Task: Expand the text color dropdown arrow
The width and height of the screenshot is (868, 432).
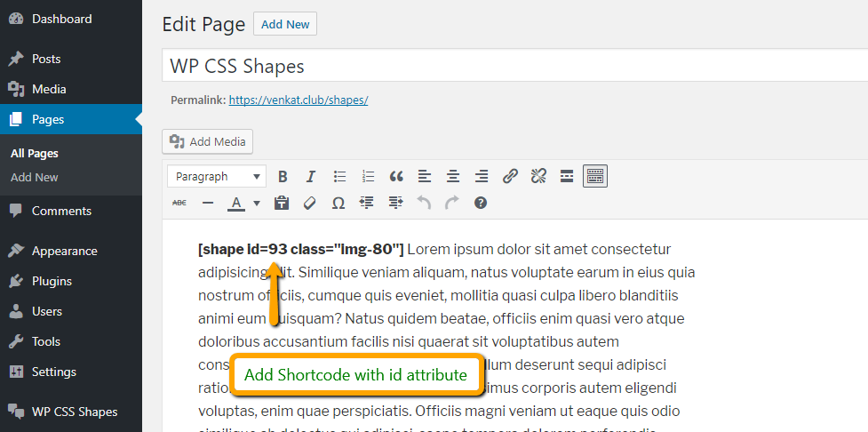Action: point(257,204)
